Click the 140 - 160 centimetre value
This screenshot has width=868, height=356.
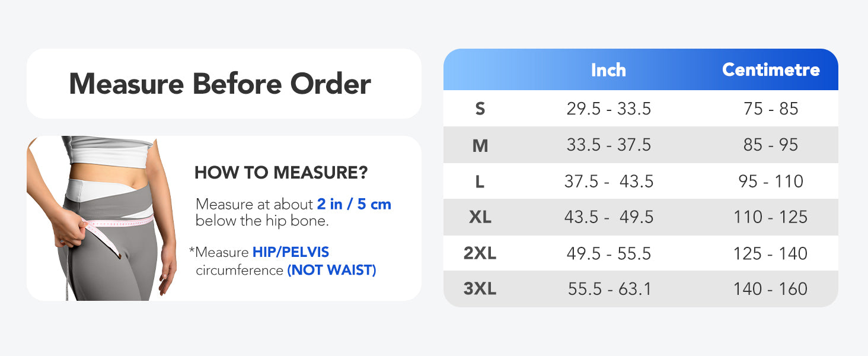click(771, 289)
